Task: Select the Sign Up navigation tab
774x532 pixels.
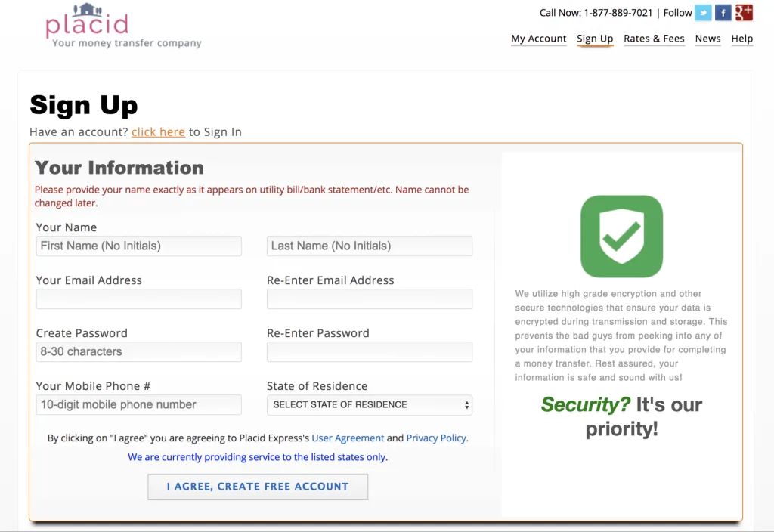Action: [x=595, y=39]
